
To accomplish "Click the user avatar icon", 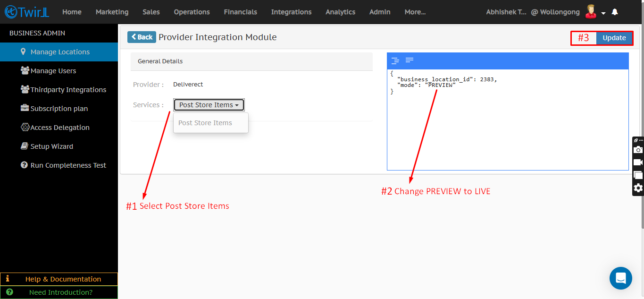I will 590,12.
